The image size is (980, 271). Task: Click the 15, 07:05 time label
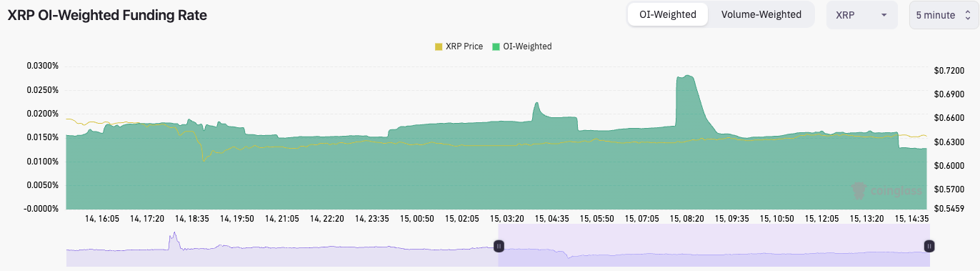click(x=641, y=219)
